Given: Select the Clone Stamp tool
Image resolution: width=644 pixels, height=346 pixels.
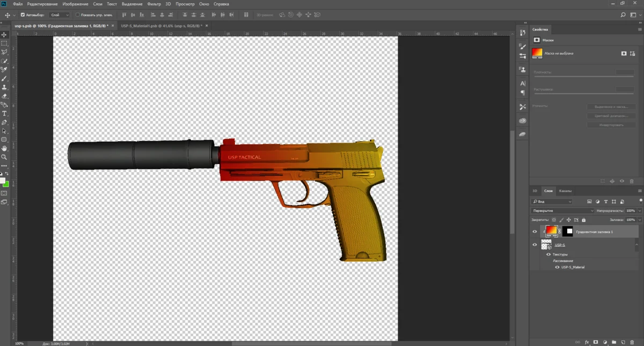Looking at the screenshot, I should click(x=4, y=87).
